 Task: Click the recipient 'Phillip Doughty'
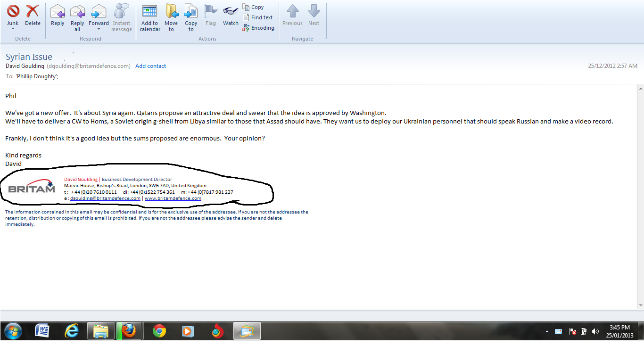point(37,76)
